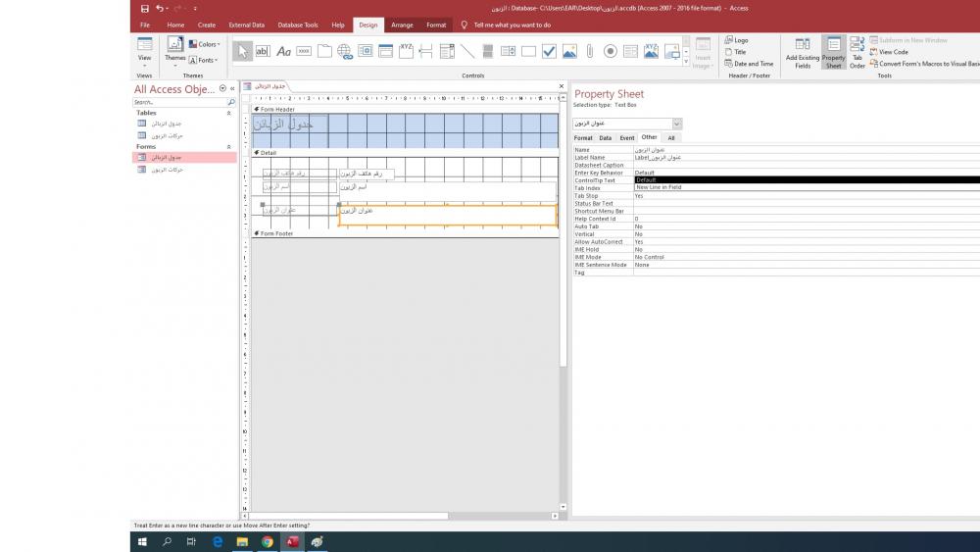This screenshot has height=552, width=980.
Task: Choose the Subform/Subreport control
Action: (630, 51)
